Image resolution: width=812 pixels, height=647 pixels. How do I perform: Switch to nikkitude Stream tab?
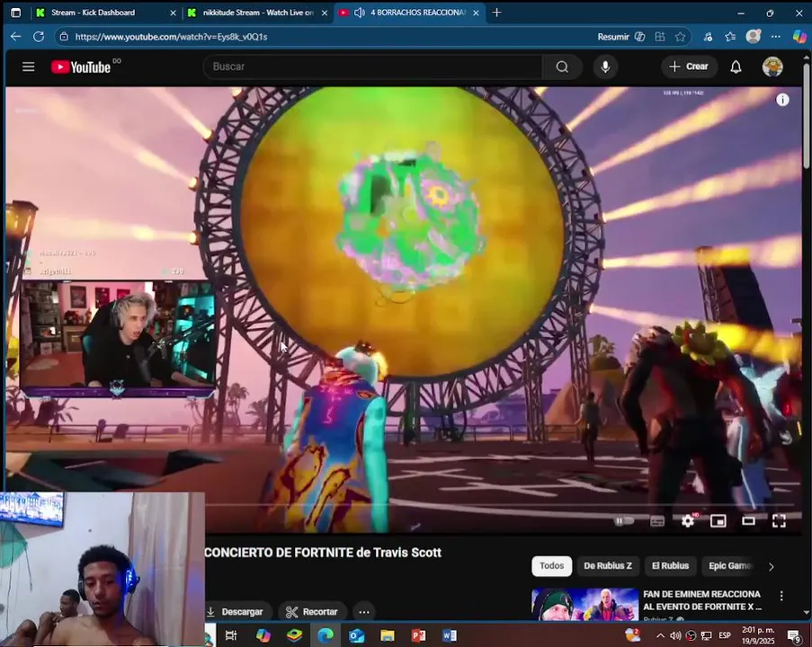[x=257, y=13]
